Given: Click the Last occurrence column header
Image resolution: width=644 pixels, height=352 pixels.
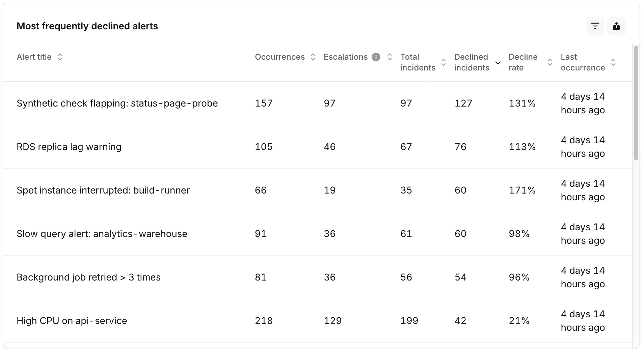Looking at the screenshot, I should pos(583,62).
